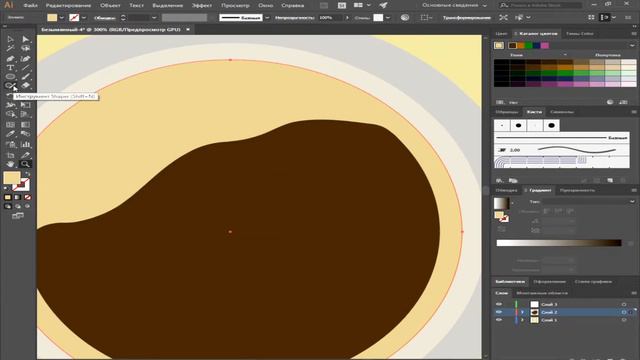The height and width of the screenshot is (360, 640).
Task: Toggle visibility of the bottom layer
Action: [499, 320]
